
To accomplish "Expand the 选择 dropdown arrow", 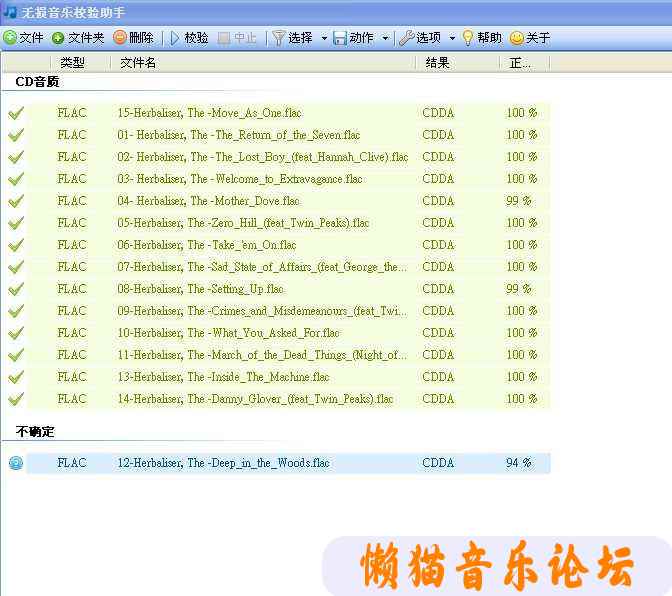I will click(324, 39).
